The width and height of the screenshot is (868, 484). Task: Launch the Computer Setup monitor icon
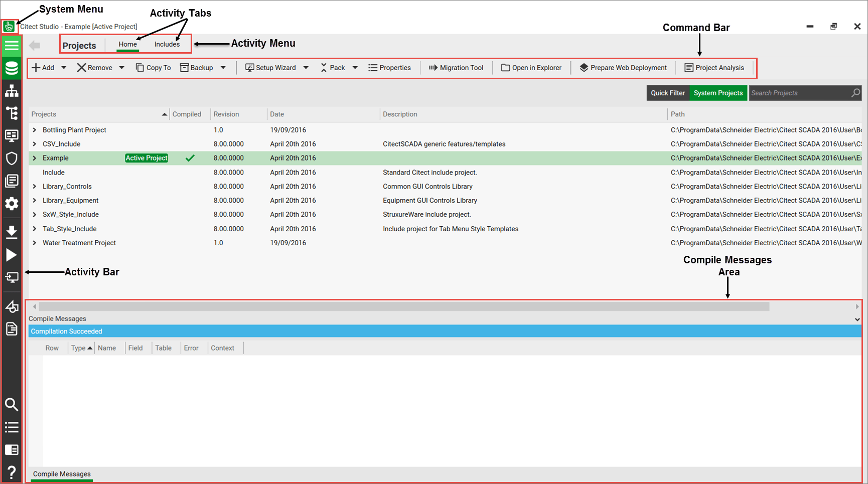point(12,277)
